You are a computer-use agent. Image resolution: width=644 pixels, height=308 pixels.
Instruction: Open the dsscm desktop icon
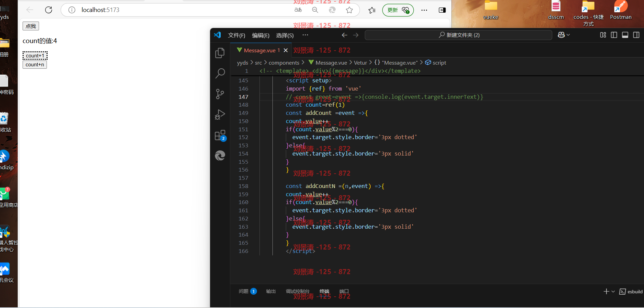[556, 10]
